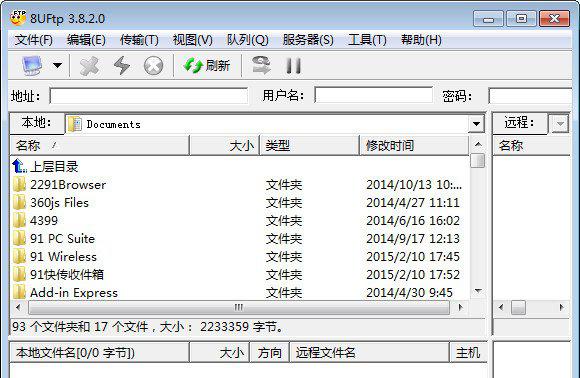Click the 地址 address input field
The image size is (580, 378).
click(x=149, y=96)
